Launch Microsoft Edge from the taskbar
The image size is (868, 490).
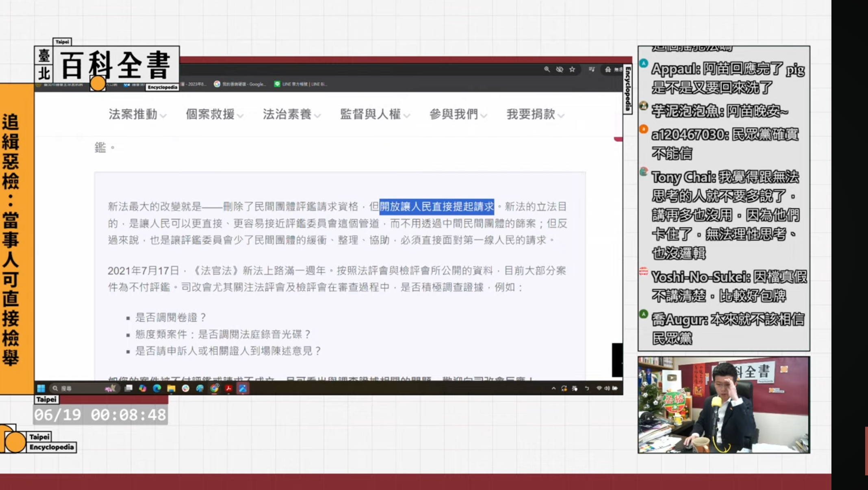click(x=157, y=388)
